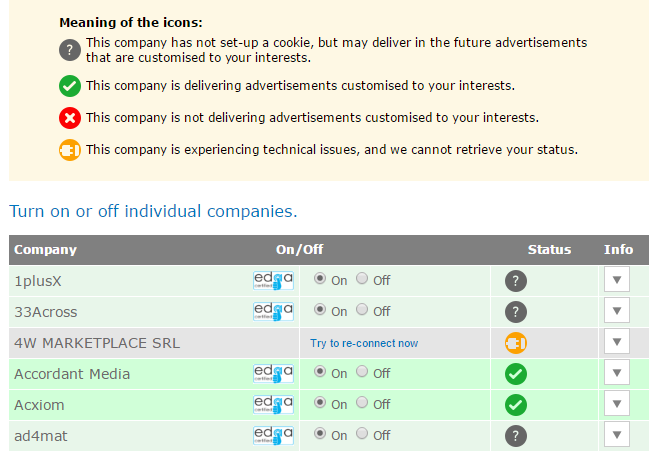Turn off 1plusX with the Off radio
This screenshot has width=659, height=463.
(362, 279)
